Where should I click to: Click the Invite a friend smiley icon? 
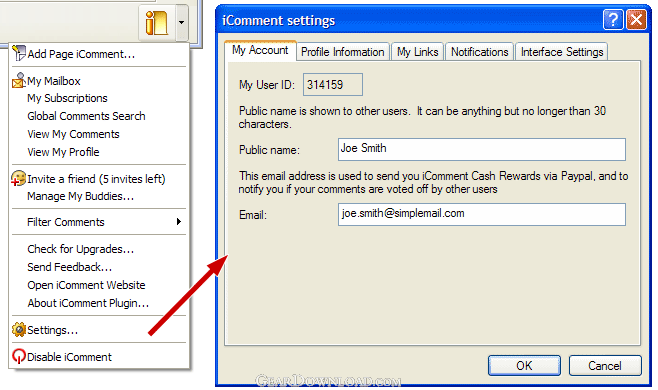click(18, 178)
